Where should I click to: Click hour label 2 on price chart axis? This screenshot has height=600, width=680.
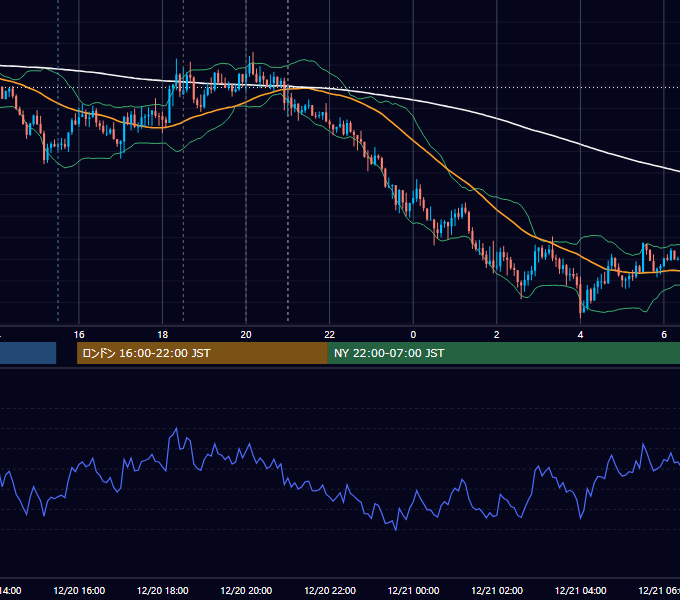(497, 335)
